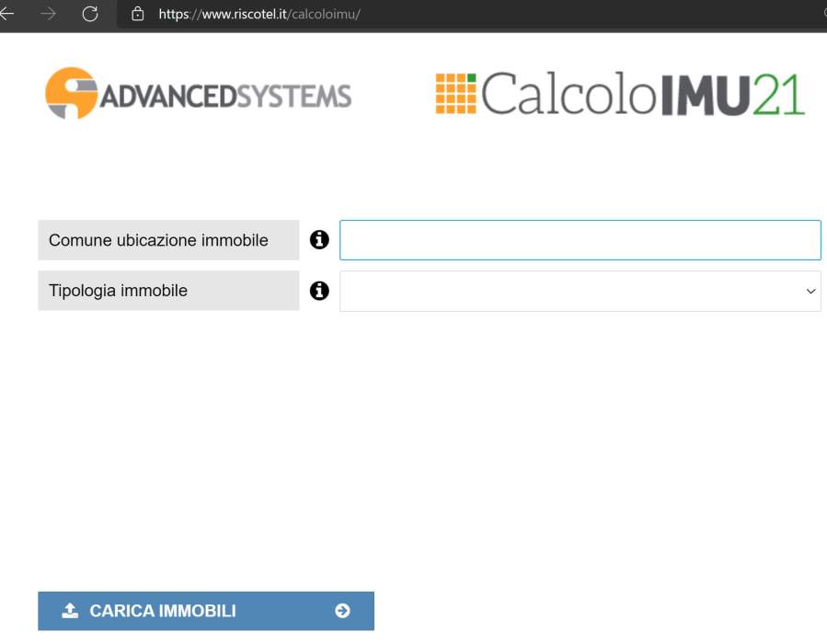Focus the Comune ubicazione immobile text field

(580, 240)
